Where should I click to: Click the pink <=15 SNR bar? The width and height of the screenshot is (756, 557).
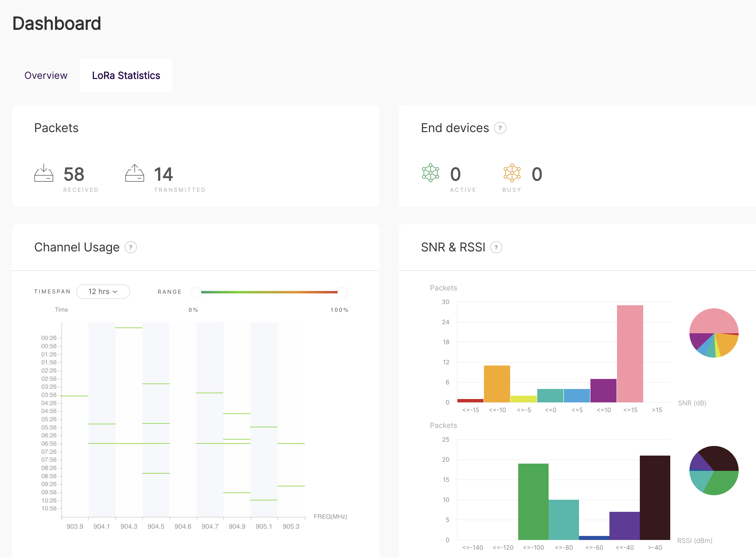pos(630,354)
